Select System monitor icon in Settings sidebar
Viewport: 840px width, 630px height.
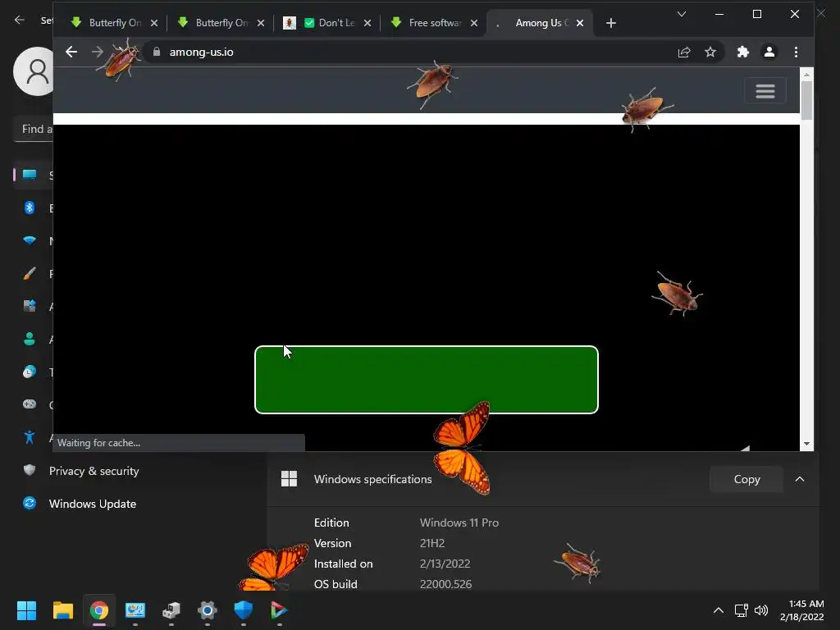(30, 175)
